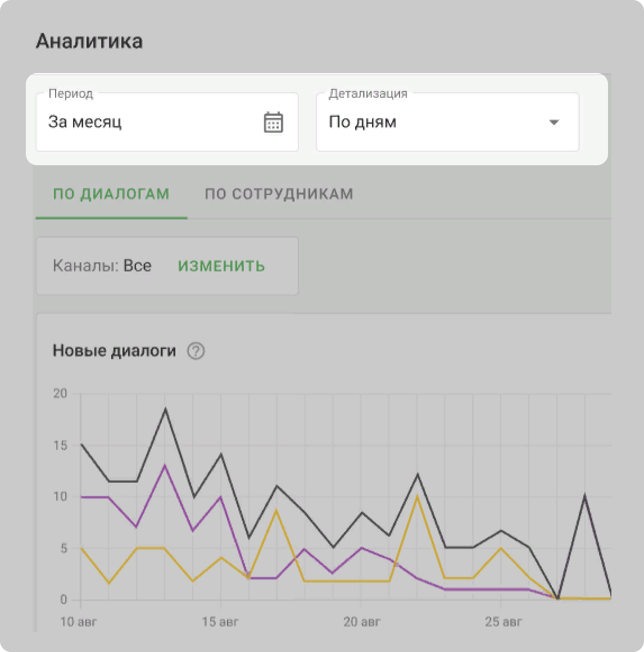
Task: Select the "15 авг" x-axis label
Action: (220, 622)
